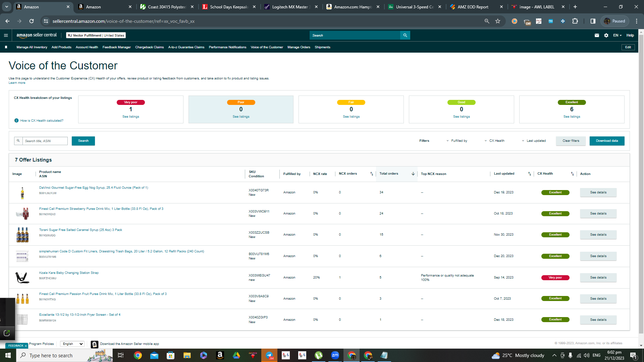Image resolution: width=644 pixels, height=362 pixels.
Task: Expand the Last updated filter
Action: 534,141
